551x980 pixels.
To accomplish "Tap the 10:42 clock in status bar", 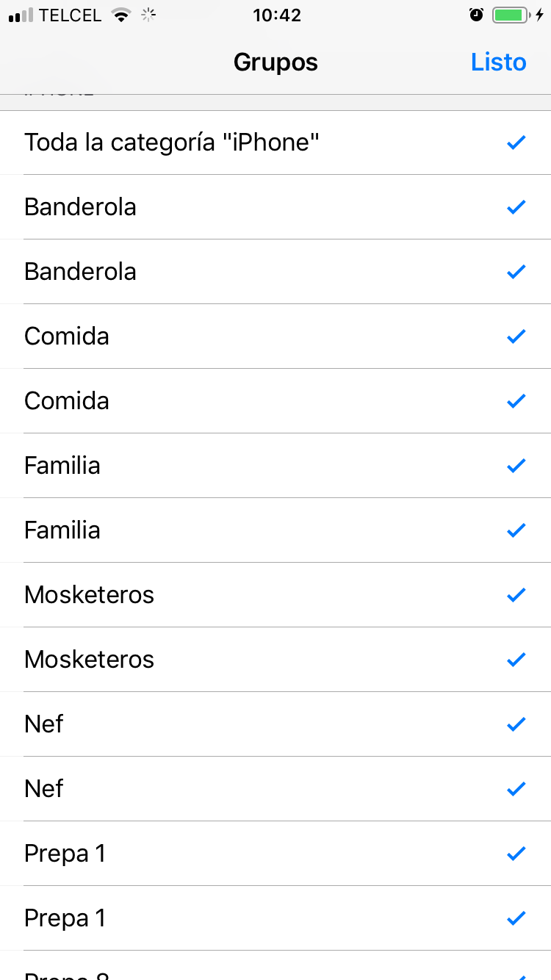I will [277, 15].
